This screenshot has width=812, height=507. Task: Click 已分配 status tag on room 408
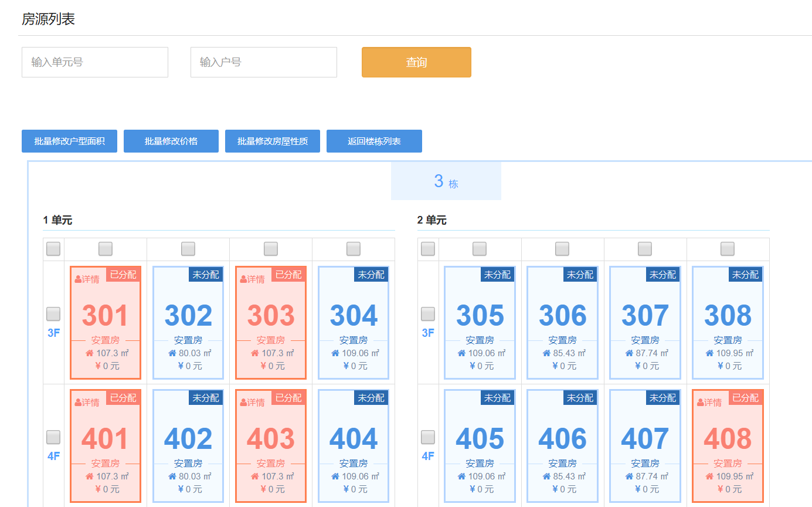[746, 398]
